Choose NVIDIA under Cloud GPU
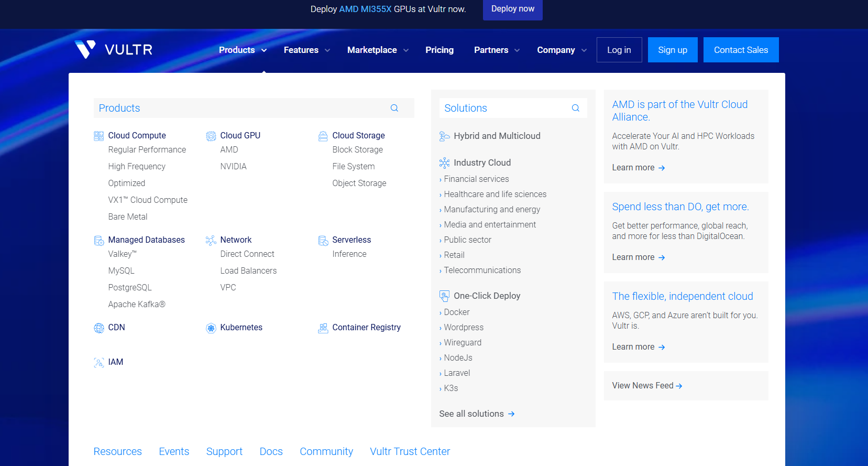The height and width of the screenshot is (466, 868). click(234, 166)
